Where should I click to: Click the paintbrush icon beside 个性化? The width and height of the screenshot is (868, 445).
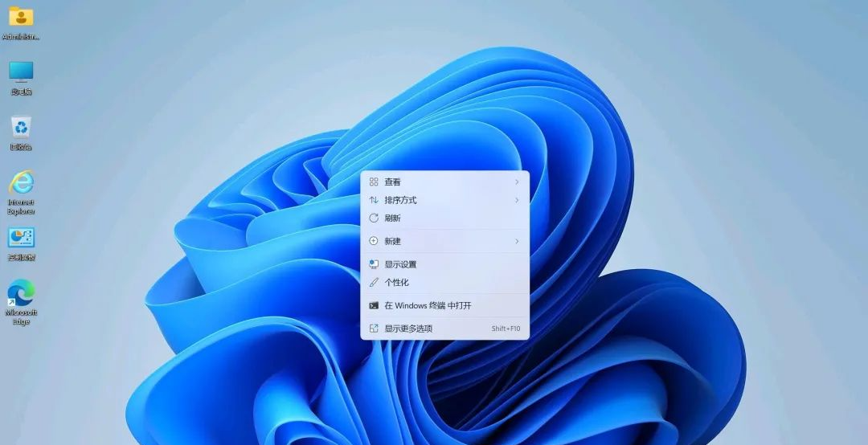(374, 282)
